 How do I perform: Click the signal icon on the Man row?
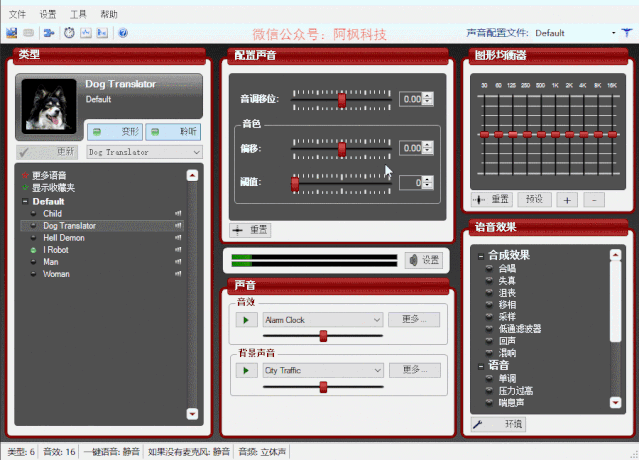pyautogui.click(x=178, y=262)
